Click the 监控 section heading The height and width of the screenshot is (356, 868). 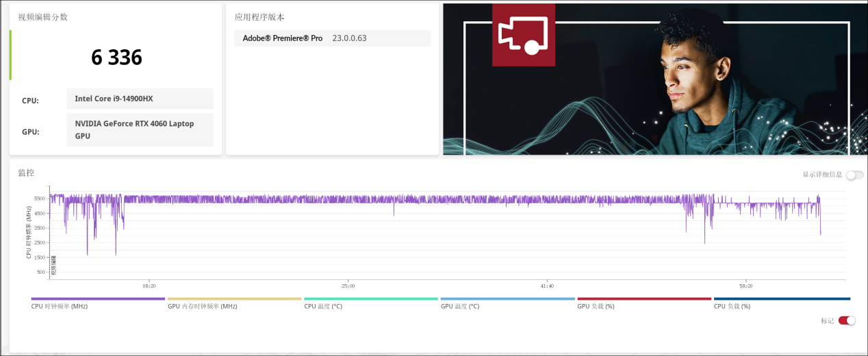pyautogui.click(x=26, y=173)
